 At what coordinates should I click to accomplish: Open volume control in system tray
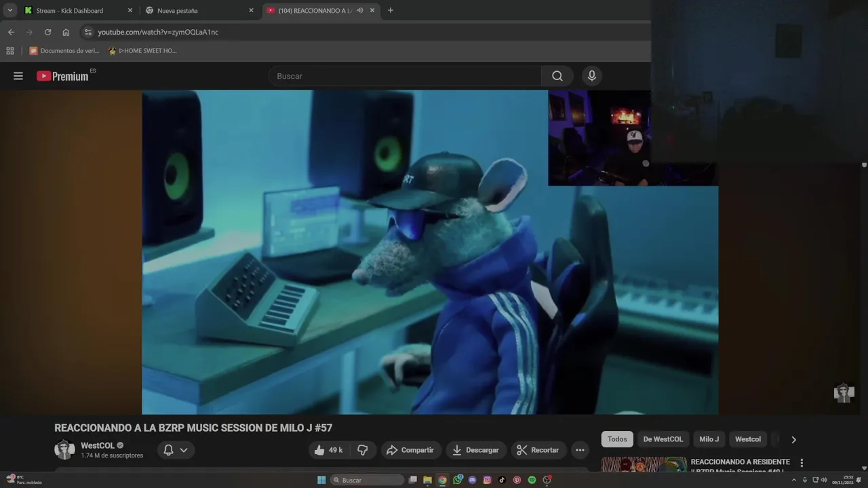pyautogui.click(x=824, y=480)
